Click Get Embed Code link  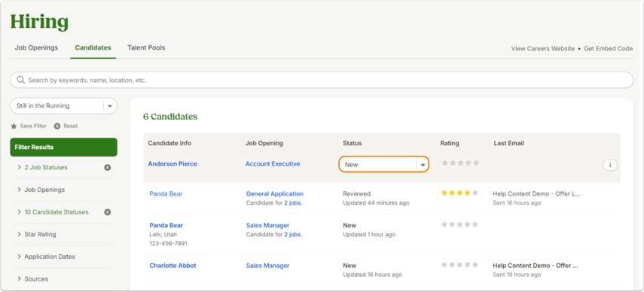tap(609, 48)
